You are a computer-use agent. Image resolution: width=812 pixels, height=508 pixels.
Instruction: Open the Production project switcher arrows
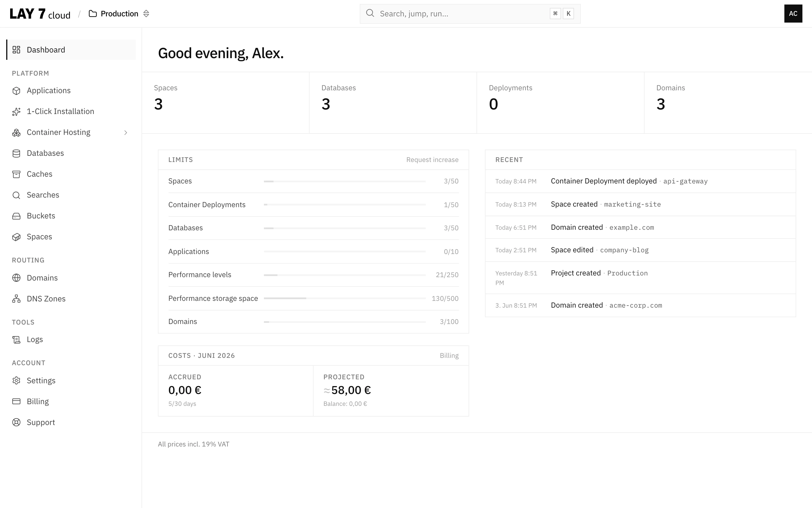pyautogui.click(x=146, y=14)
